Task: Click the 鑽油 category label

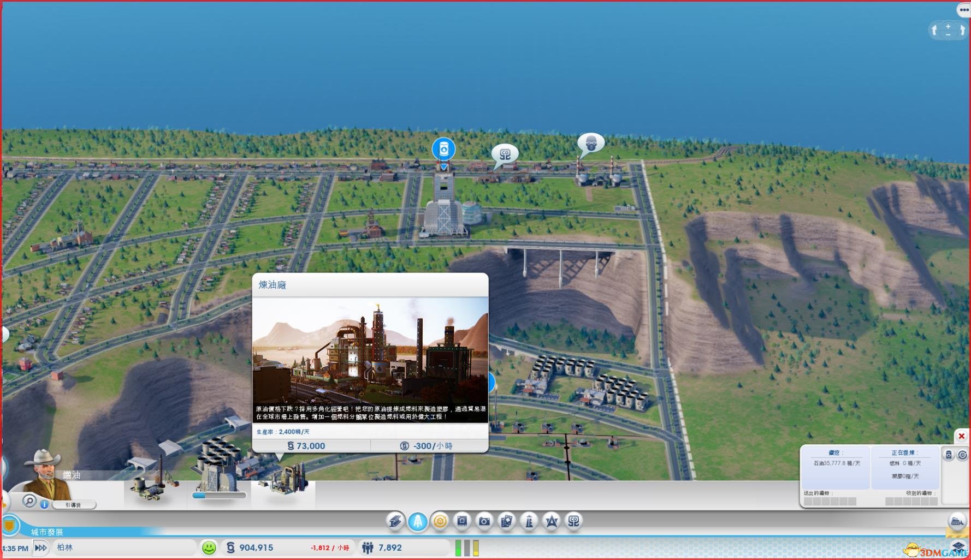Action: point(72,475)
